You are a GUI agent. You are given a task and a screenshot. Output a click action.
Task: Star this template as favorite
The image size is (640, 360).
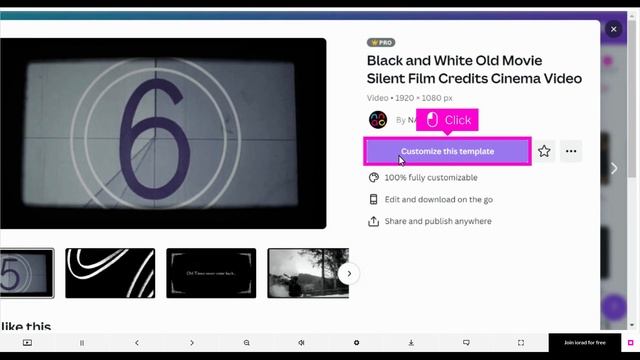tap(544, 151)
